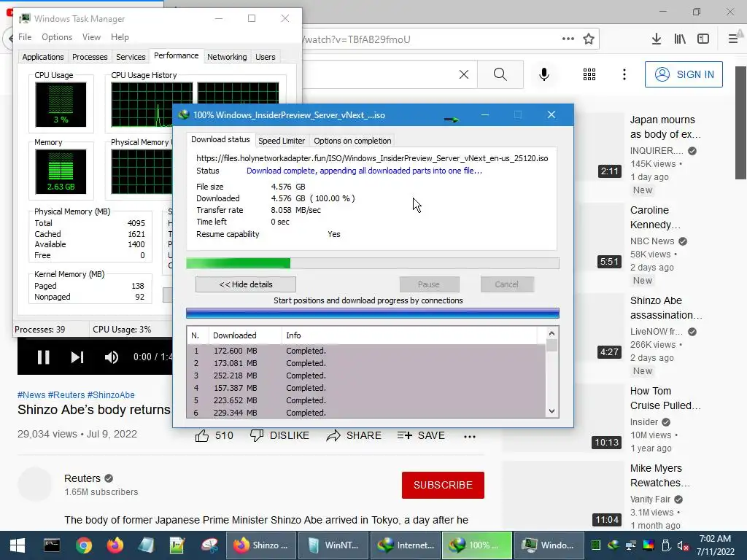Click YouTube search magnifier button

point(500,74)
